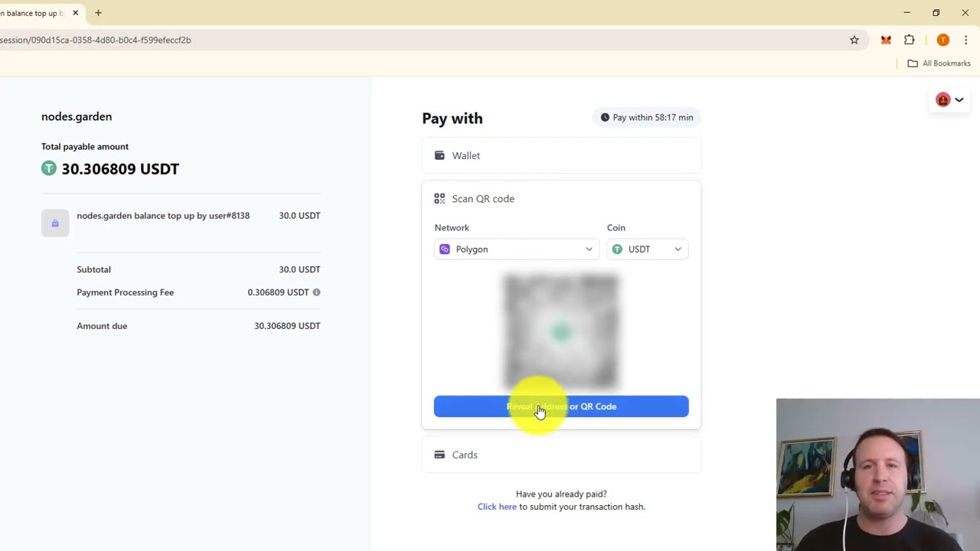Open the All Bookmarks folder

(939, 64)
